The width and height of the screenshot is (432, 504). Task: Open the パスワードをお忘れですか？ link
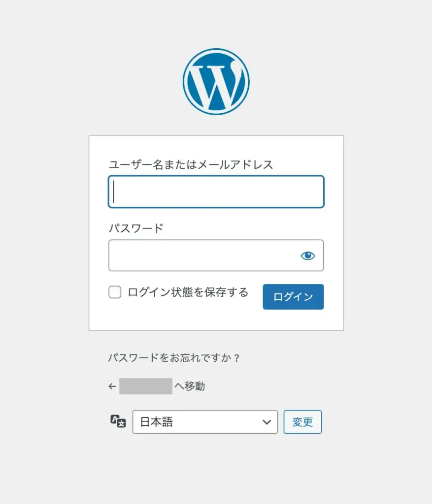pyautogui.click(x=174, y=358)
